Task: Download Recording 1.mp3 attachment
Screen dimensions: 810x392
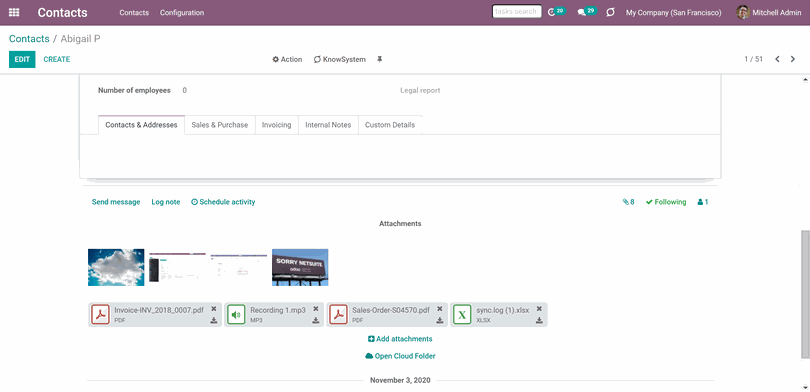Action: coord(316,321)
